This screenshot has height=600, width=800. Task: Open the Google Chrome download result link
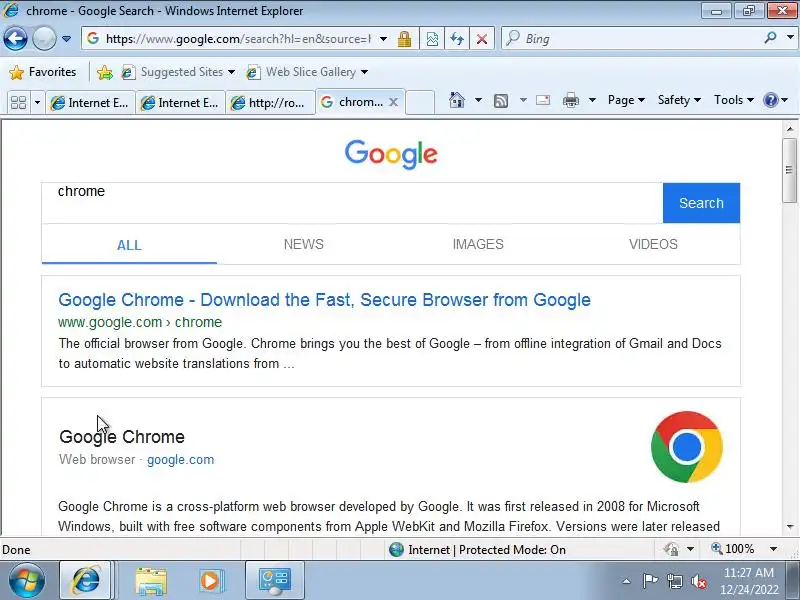pos(324,299)
